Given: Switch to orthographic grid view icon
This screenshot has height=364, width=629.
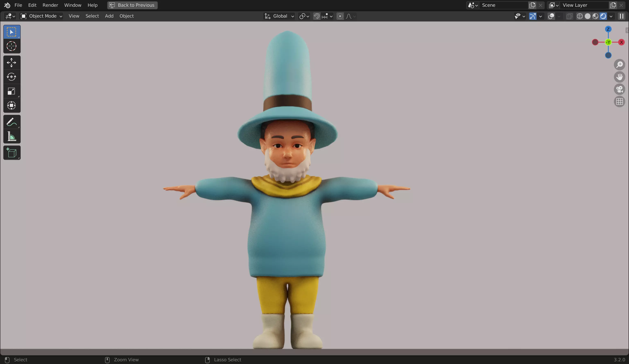Looking at the screenshot, I should click(619, 101).
